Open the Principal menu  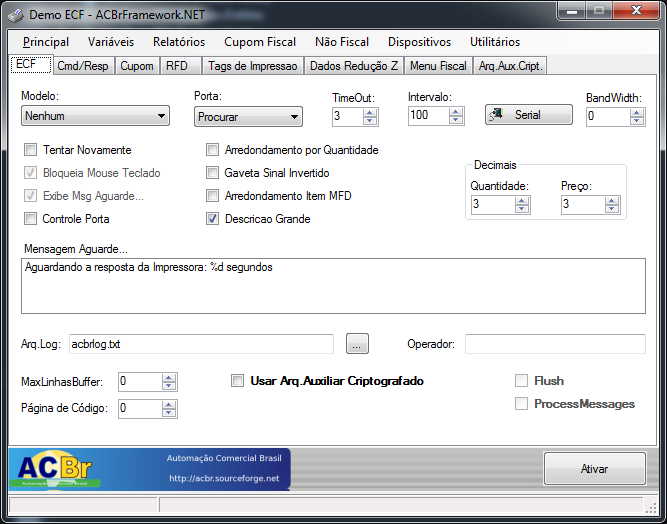46,42
